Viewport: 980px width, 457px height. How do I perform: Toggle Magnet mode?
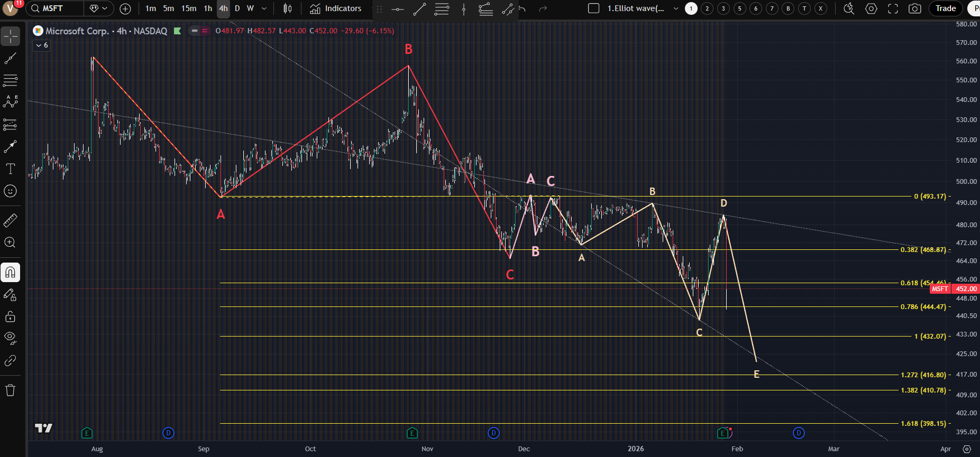(x=10, y=273)
